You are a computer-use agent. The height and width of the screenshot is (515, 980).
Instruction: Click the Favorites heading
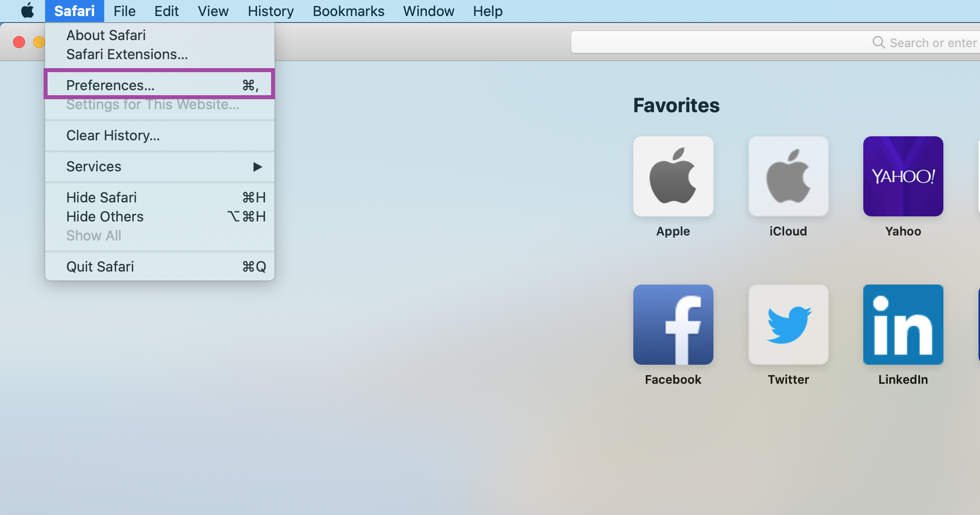coord(676,105)
